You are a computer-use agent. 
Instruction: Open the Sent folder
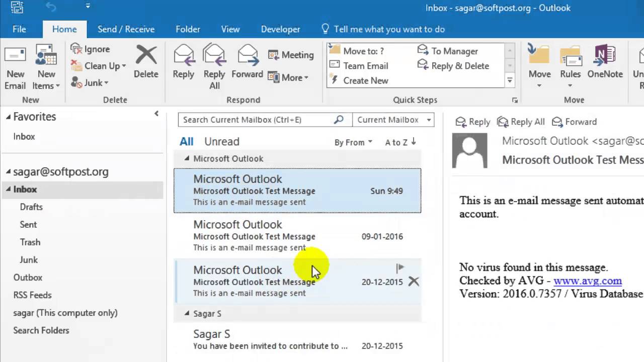[x=28, y=225]
